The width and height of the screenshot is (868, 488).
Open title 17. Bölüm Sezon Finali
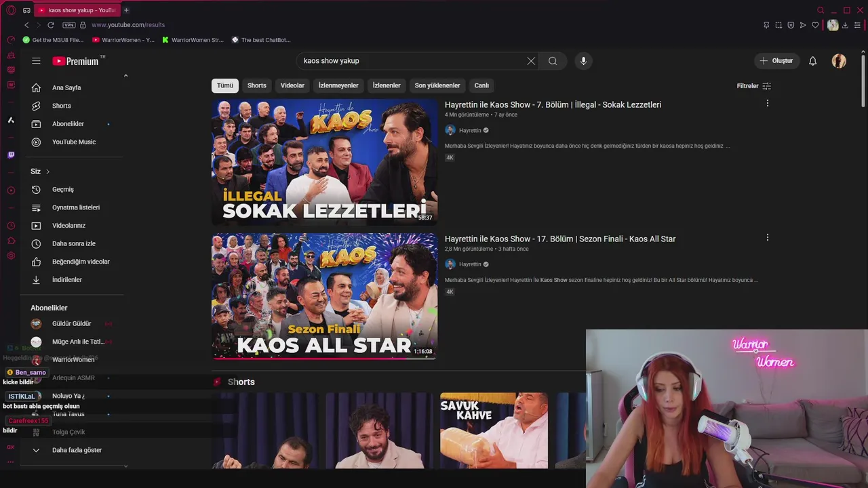(x=560, y=239)
